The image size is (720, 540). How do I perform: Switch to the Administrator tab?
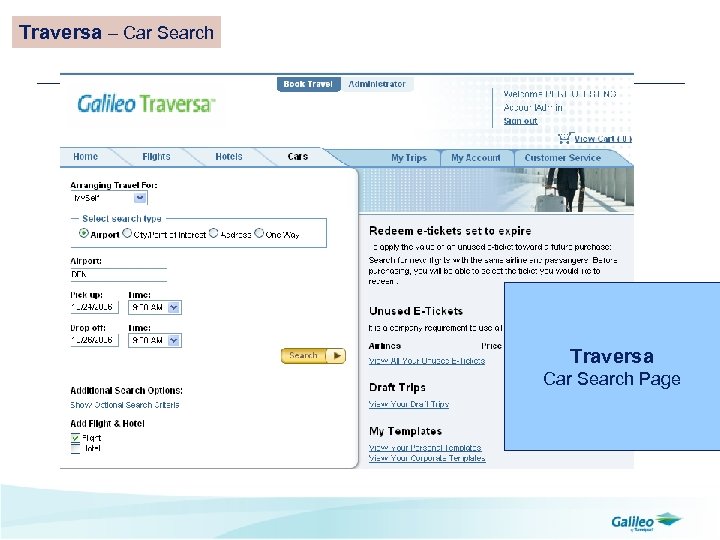377,84
